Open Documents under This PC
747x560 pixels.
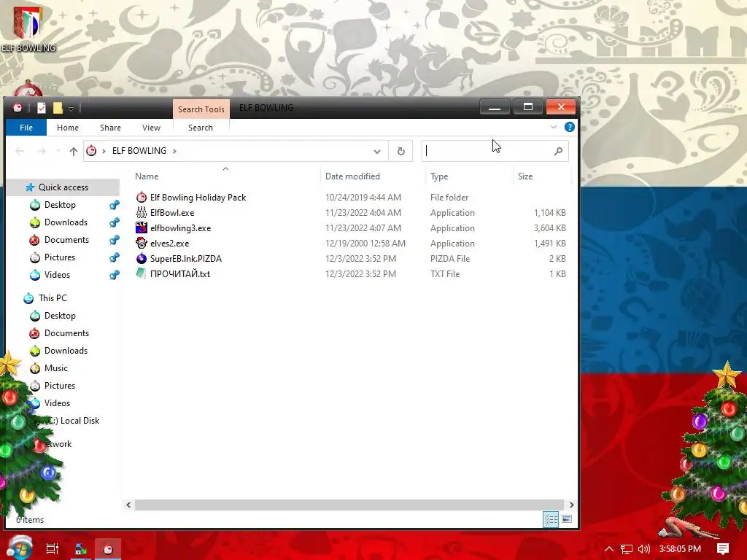click(66, 333)
